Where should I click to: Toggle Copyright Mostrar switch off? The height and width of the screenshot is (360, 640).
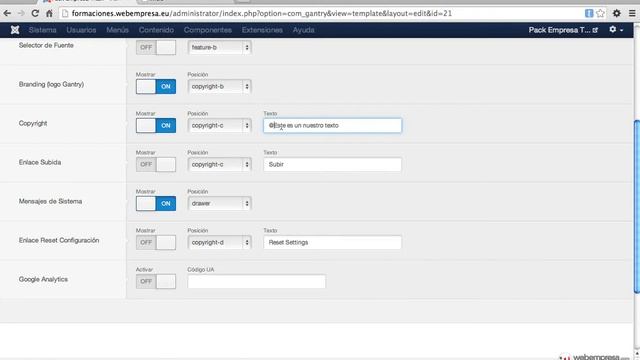pyautogui.click(x=156, y=125)
